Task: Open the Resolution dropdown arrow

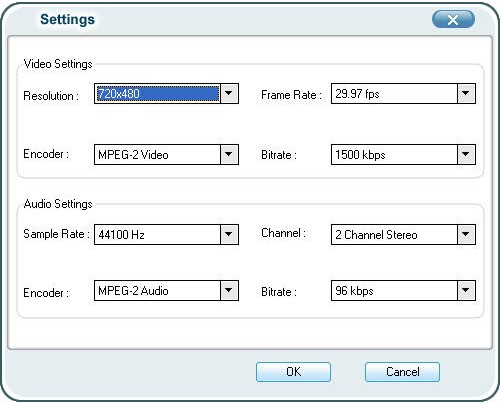Action: (x=229, y=93)
